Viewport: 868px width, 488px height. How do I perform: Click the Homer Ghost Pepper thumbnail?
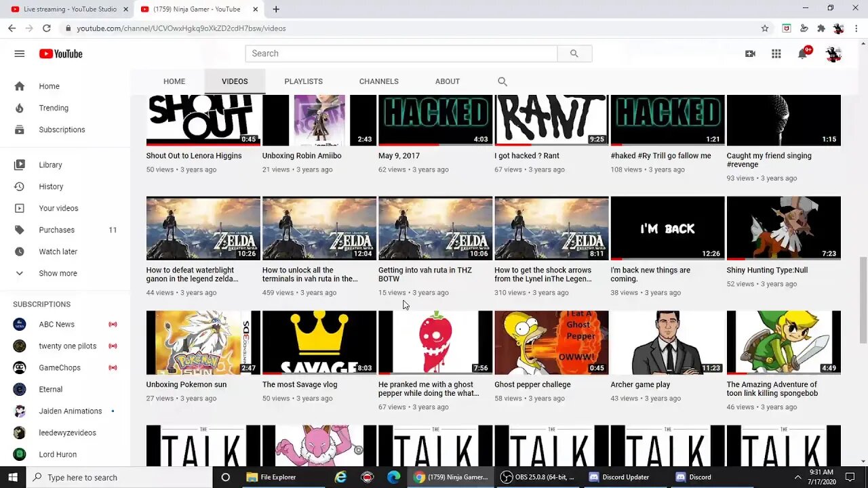pyautogui.click(x=551, y=343)
